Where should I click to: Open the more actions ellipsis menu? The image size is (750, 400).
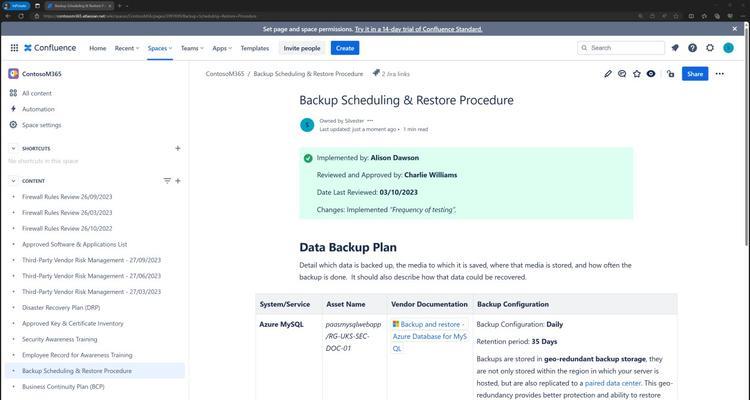719,74
